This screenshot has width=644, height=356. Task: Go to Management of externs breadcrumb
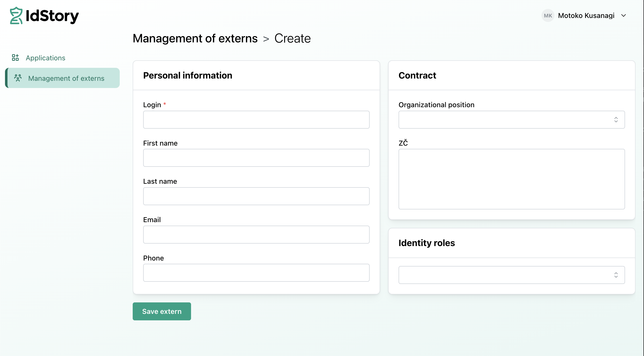coord(195,38)
